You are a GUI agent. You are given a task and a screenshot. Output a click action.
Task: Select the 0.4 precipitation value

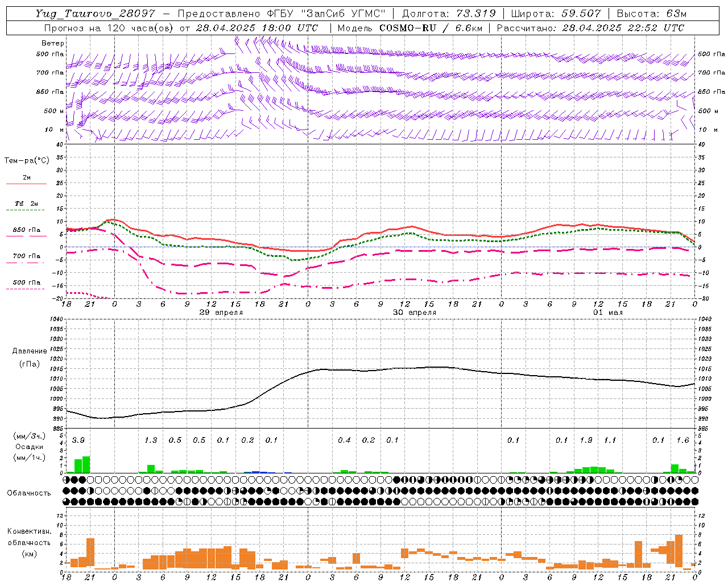click(x=344, y=440)
